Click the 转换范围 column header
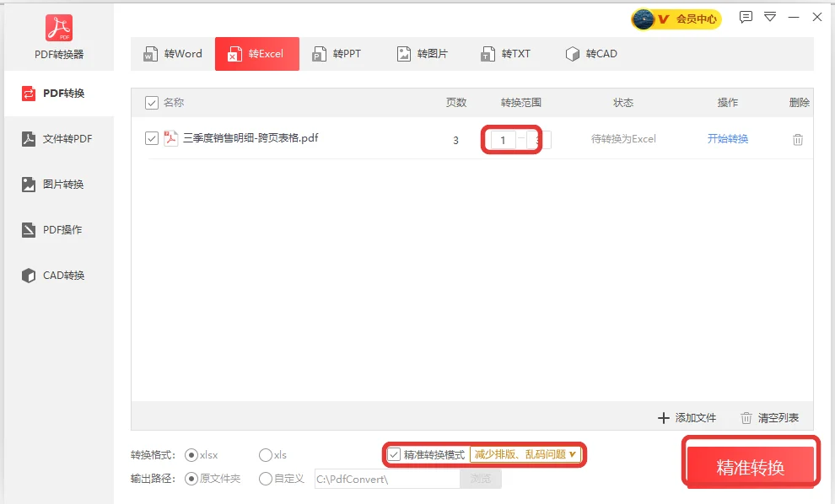 (520, 103)
